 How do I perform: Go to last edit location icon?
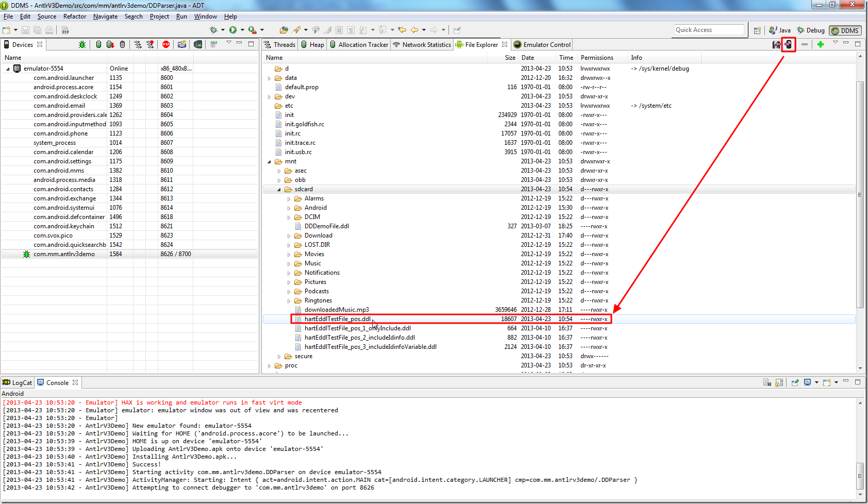402,30
